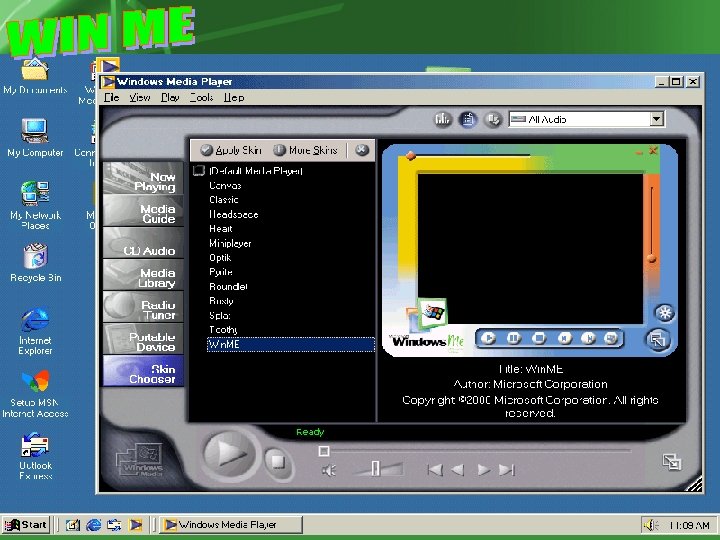Click the WinME skin preview thumbnail
Image resolution: width=720 pixels, height=540 pixels.
(x=530, y=250)
